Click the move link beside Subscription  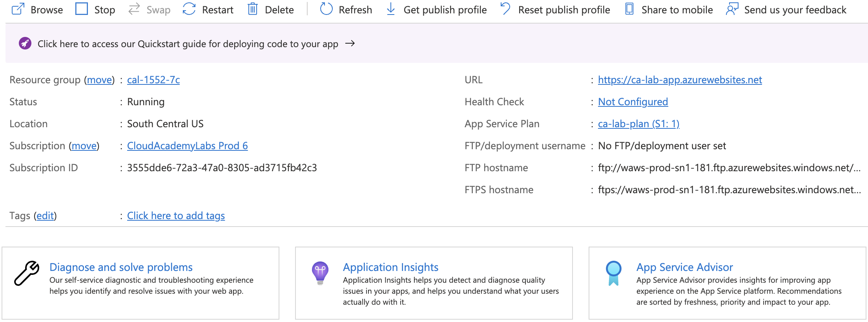84,146
